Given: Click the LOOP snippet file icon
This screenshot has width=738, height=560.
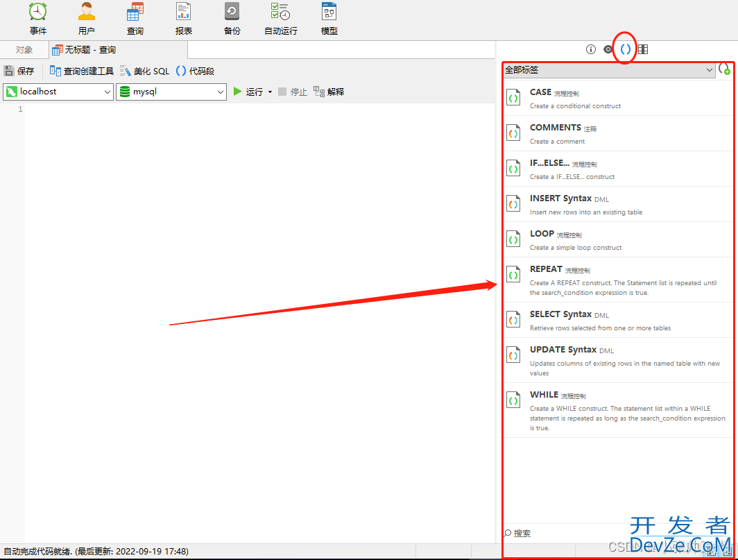Looking at the screenshot, I should tap(513, 239).
